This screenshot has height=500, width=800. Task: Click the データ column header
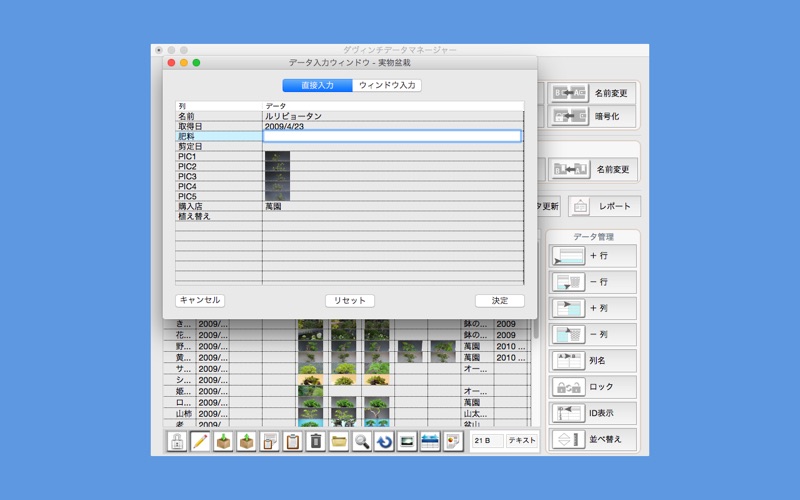click(x=276, y=106)
